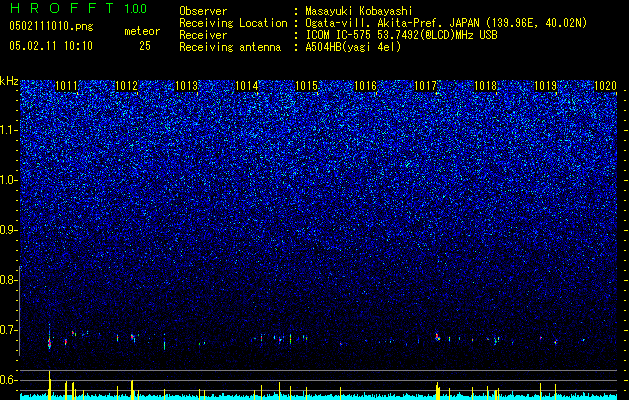The image size is (629, 400).
Task: Click the Receiver label
Action: (x=203, y=35)
